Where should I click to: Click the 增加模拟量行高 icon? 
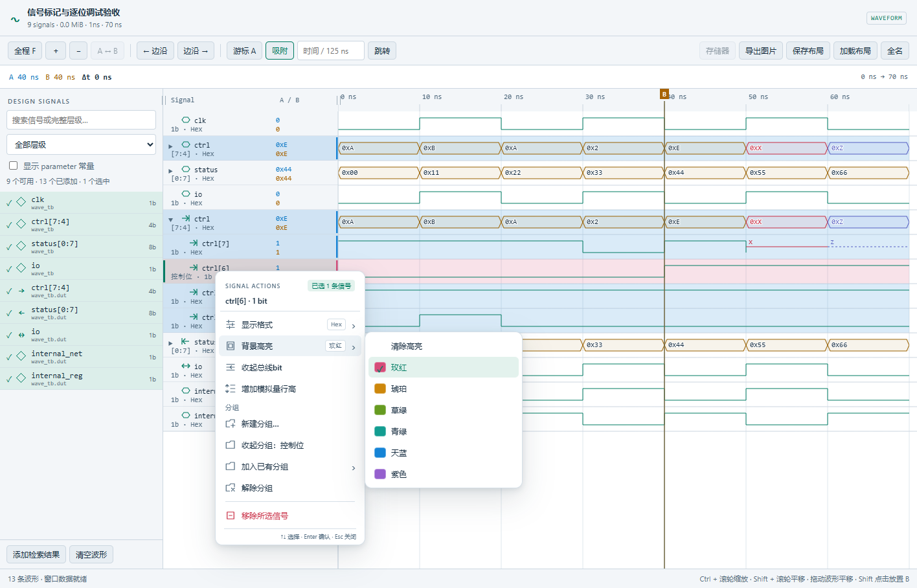(x=230, y=389)
